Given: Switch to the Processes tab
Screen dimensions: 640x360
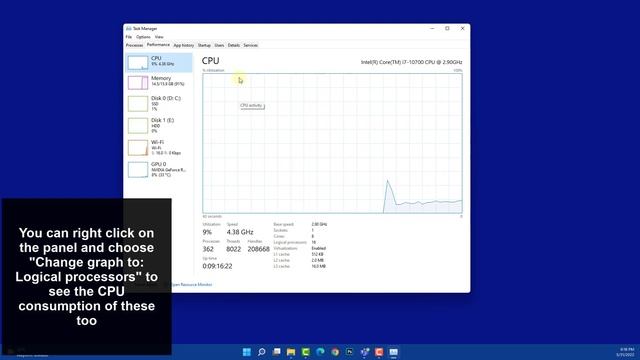Looking at the screenshot, I should pos(134,45).
